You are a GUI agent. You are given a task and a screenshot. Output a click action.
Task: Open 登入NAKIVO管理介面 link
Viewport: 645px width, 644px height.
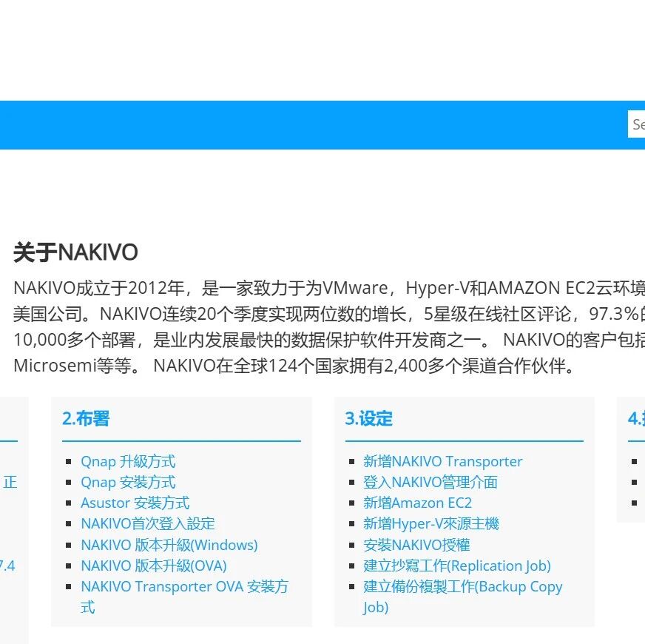coord(430,482)
